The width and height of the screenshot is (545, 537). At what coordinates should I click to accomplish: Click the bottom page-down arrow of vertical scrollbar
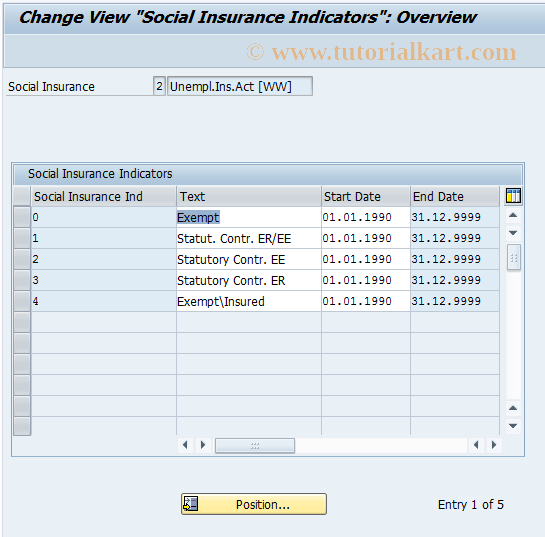click(513, 425)
